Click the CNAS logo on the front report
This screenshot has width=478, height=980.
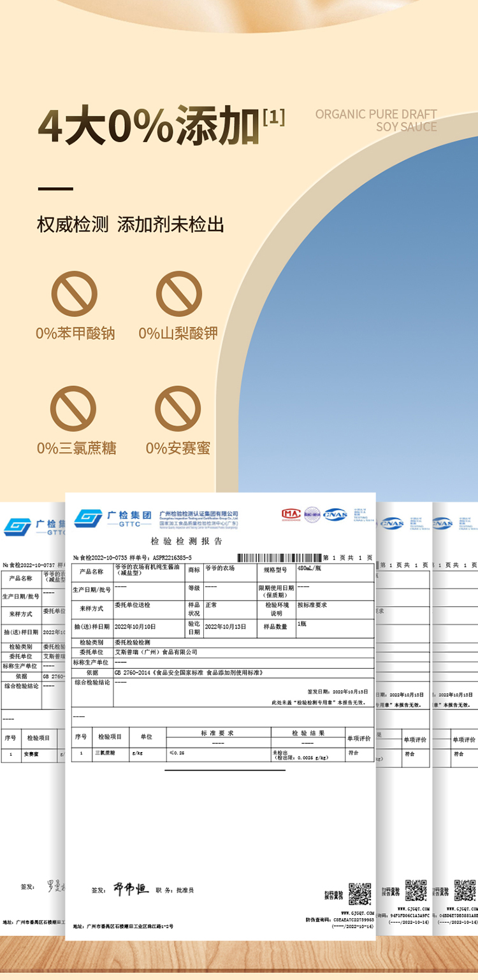point(335,515)
